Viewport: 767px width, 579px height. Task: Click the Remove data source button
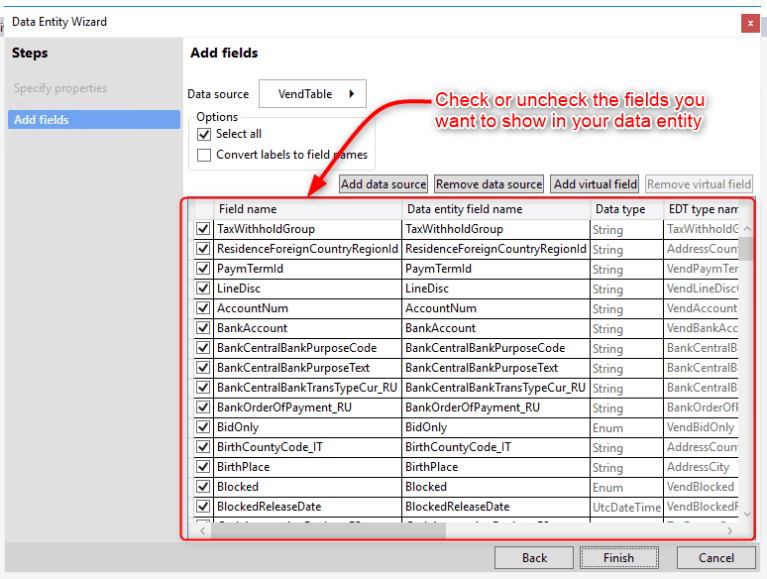489,184
